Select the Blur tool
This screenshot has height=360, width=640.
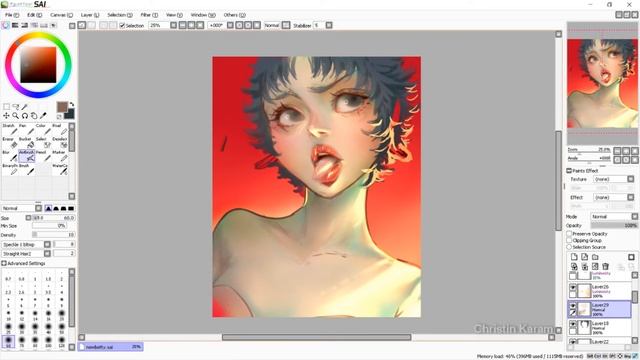click(10, 156)
